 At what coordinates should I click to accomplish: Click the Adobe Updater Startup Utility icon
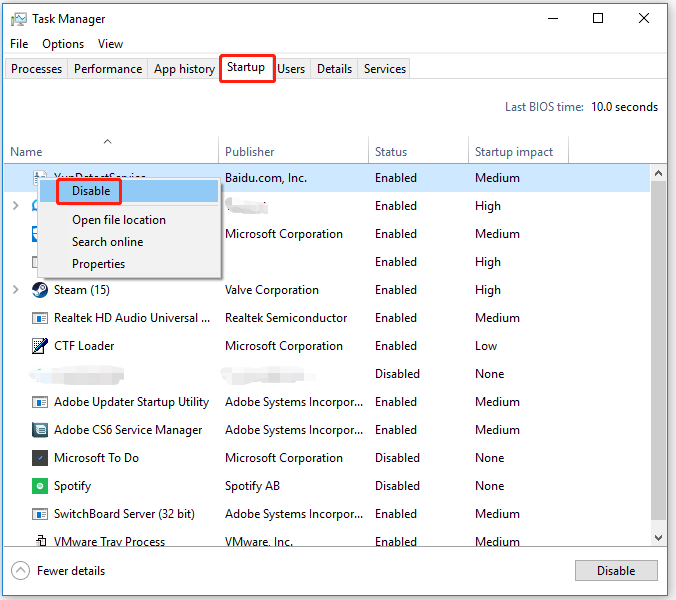coord(40,402)
